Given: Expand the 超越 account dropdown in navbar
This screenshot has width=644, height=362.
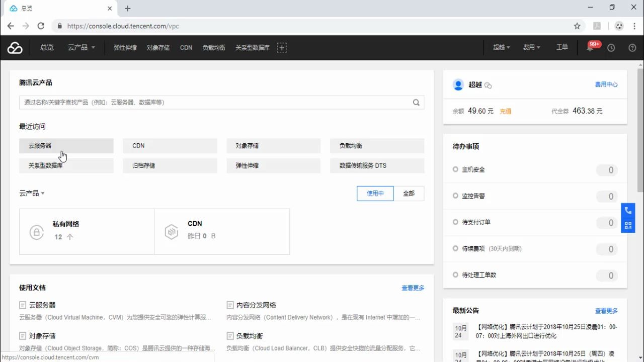Looking at the screenshot, I should 502,48.
